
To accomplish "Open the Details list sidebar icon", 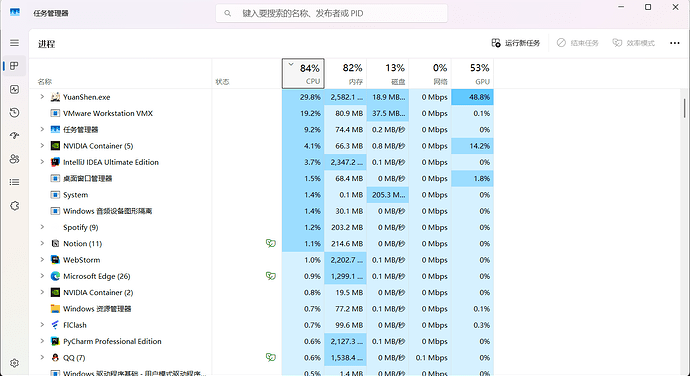I will pyautogui.click(x=15, y=182).
